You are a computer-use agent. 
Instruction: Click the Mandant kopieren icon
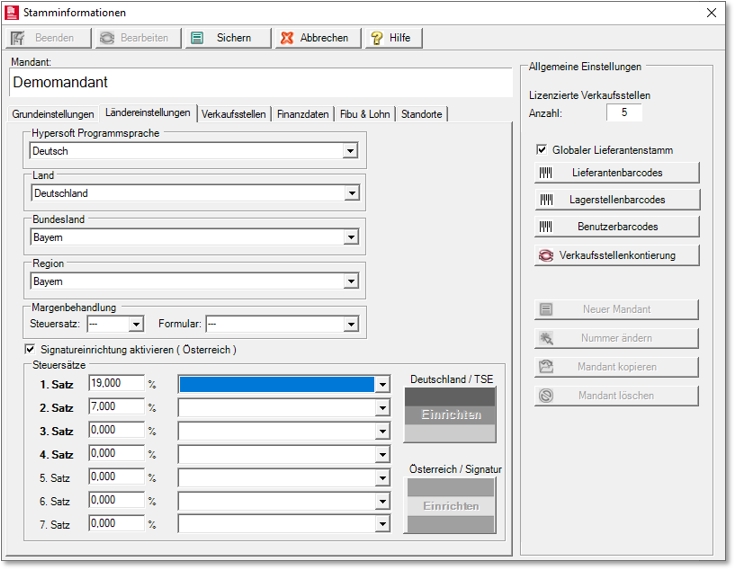546,367
